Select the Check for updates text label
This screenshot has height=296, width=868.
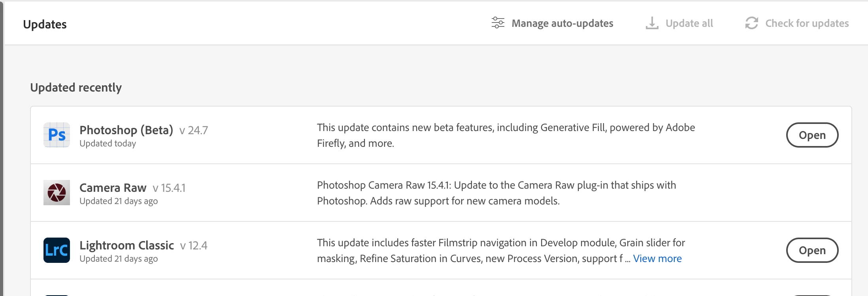807,23
